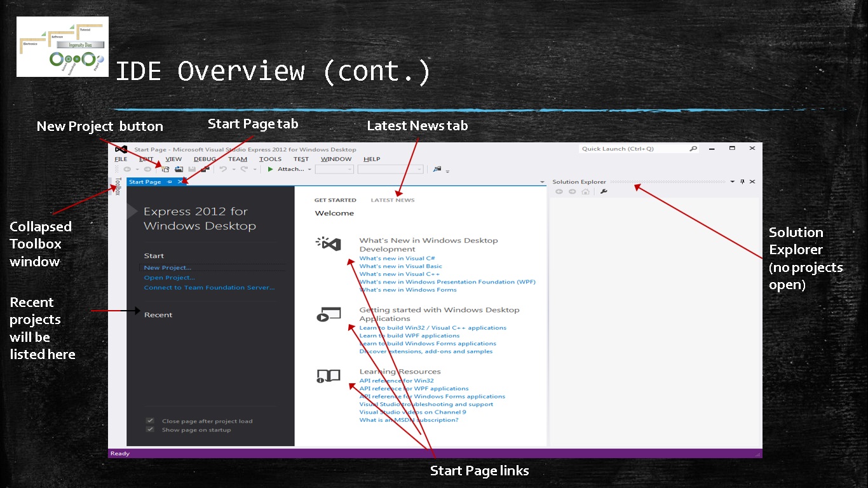The width and height of the screenshot is (868, 488).
Task: Switch to the GET STARTED tab
Action: point(336,200)
